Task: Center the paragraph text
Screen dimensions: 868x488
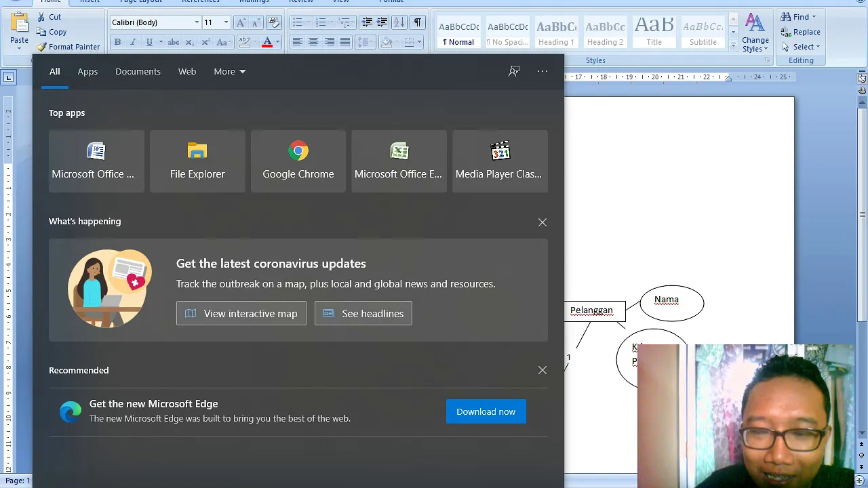Action: [313, 42]
